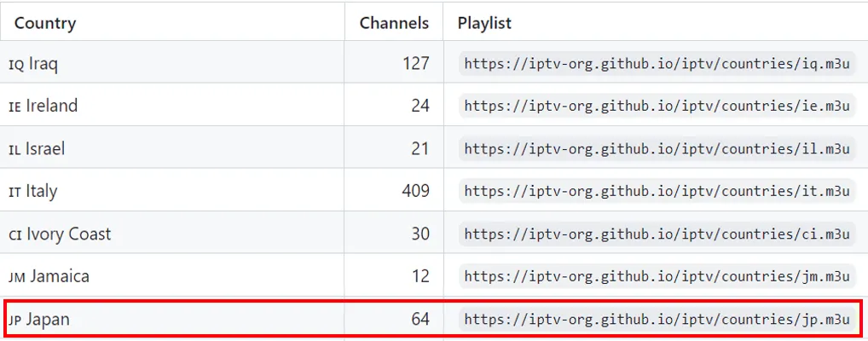Image resolution: width=868 pixels, height=341 pixels.
Task: Click the il.m3u playlist URL
Action: (x=657, y=148)
